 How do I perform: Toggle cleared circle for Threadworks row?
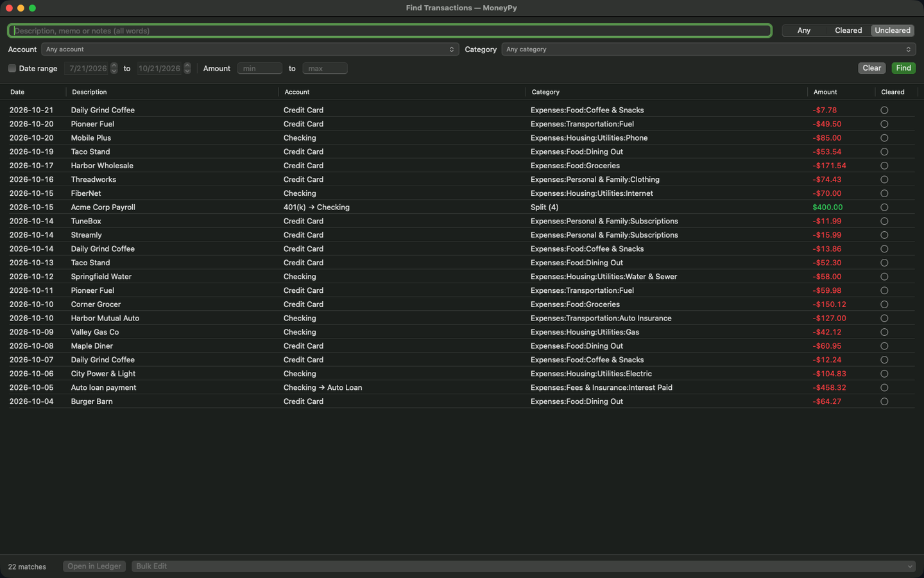coord(884,180)
